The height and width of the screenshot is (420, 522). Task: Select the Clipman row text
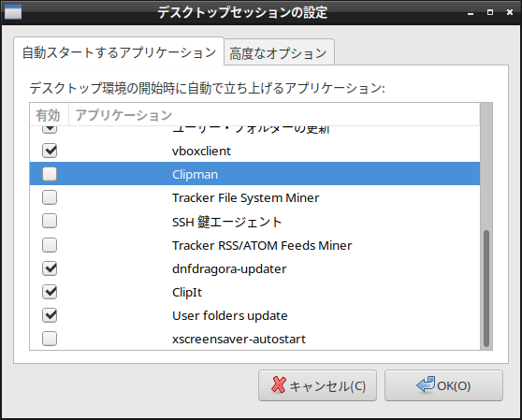click(196, 174)
